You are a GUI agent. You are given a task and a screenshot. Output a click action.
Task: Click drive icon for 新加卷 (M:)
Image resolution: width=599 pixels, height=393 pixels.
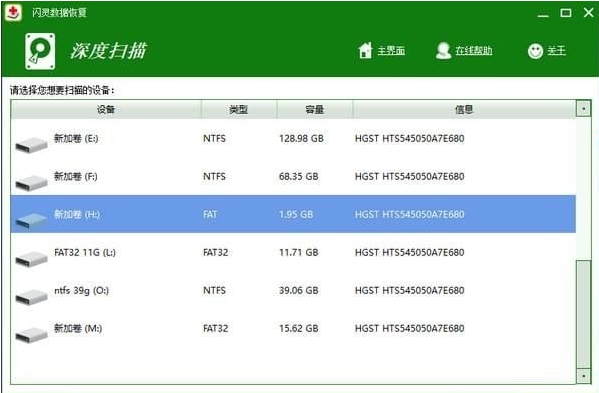click(x=31, y=335)
